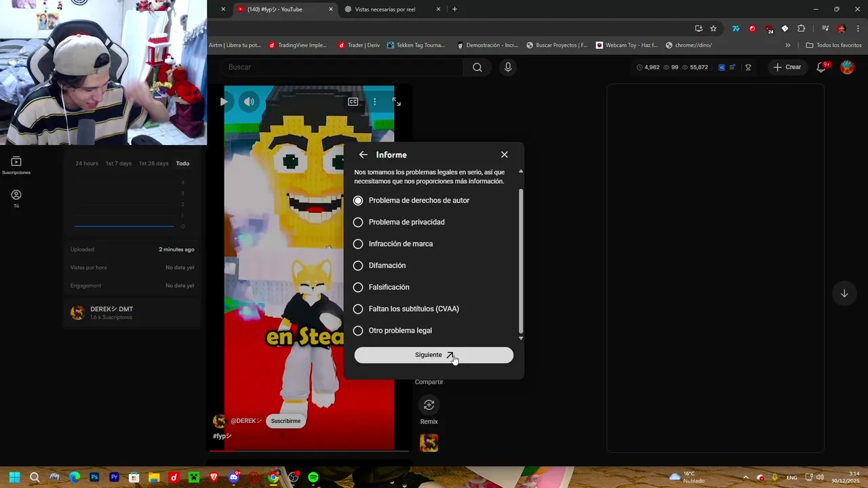Select the Todo stats tab
This screenshot has width=868, height=488.
pyautogui.click(x=183, y=163)
